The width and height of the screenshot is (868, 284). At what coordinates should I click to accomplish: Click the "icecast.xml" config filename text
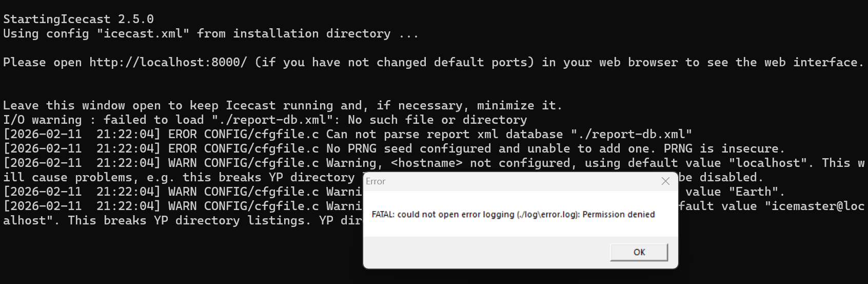(143, 34)
